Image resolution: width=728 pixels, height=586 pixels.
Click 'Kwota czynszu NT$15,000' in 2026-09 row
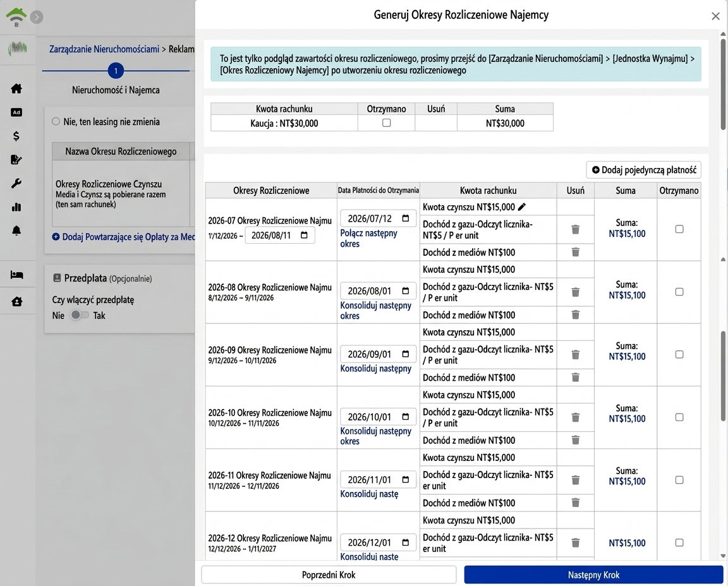(468, 332)
